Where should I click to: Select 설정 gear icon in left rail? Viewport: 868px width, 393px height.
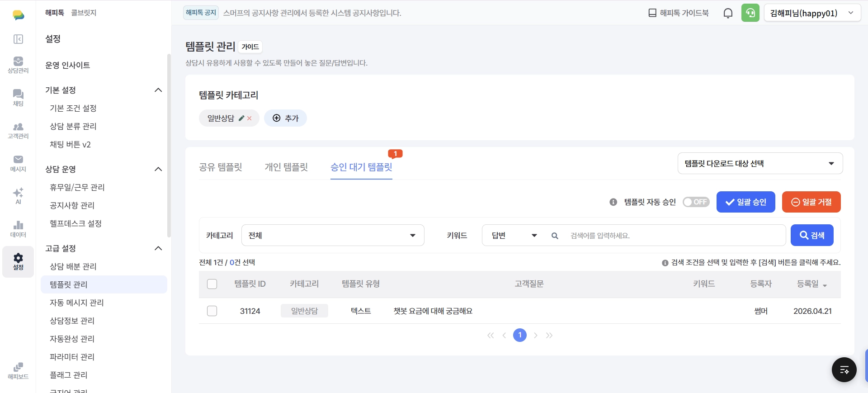tap(18, 261)
